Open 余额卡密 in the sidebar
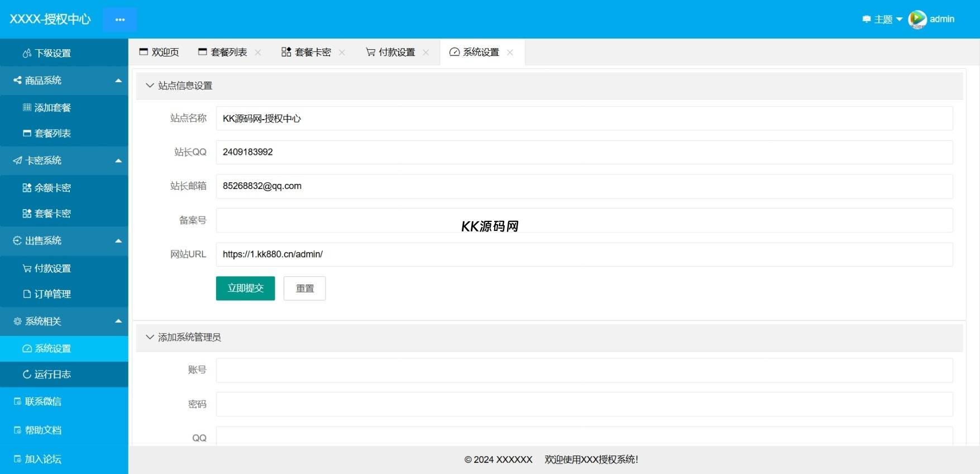 click(x=52, y=188)
